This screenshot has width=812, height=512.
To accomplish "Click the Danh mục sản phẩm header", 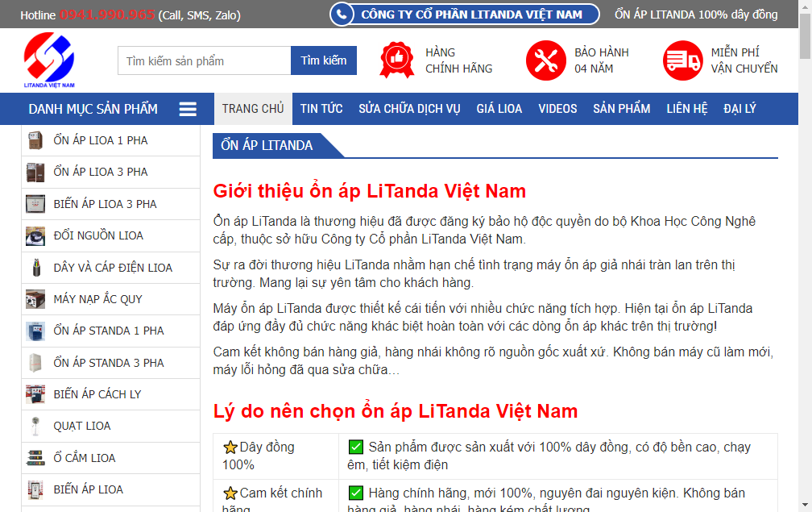I will [x=93, y=109].
